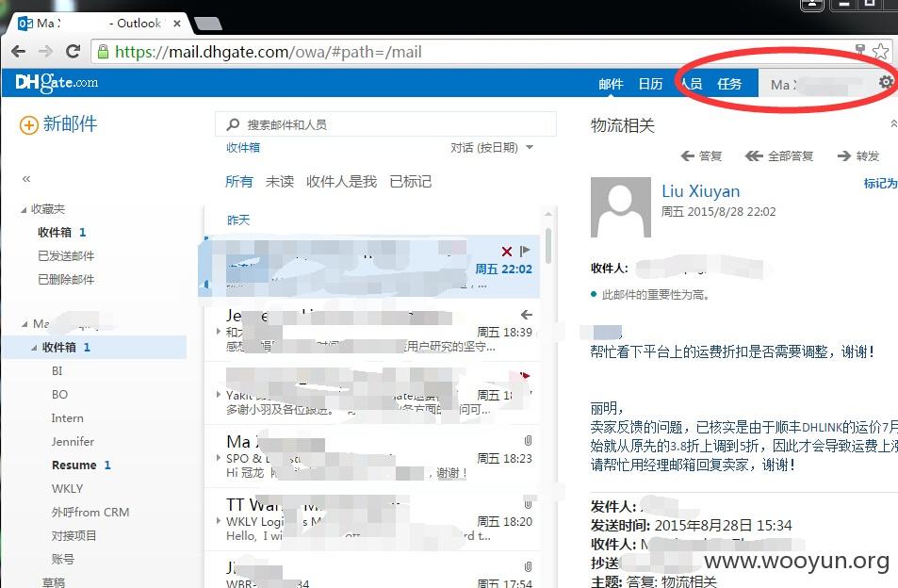
Task: Open the 账号 folder
Action: 62,559
